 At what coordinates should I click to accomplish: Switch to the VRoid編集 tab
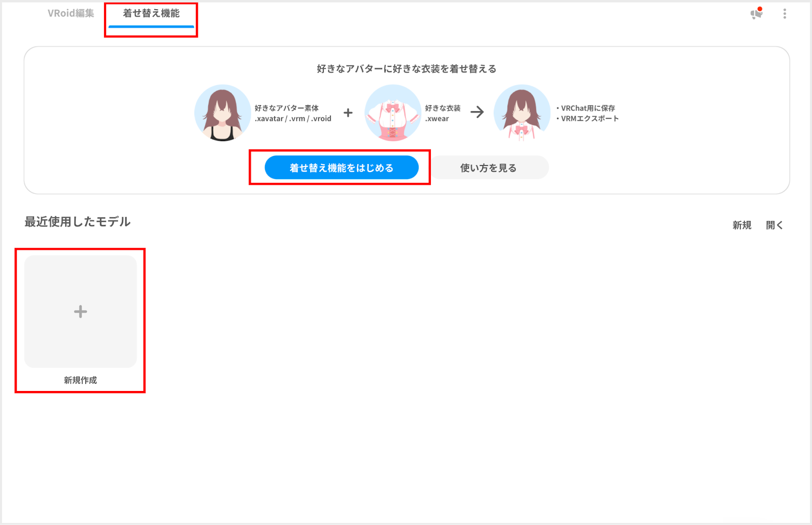(x=71, y=14)
